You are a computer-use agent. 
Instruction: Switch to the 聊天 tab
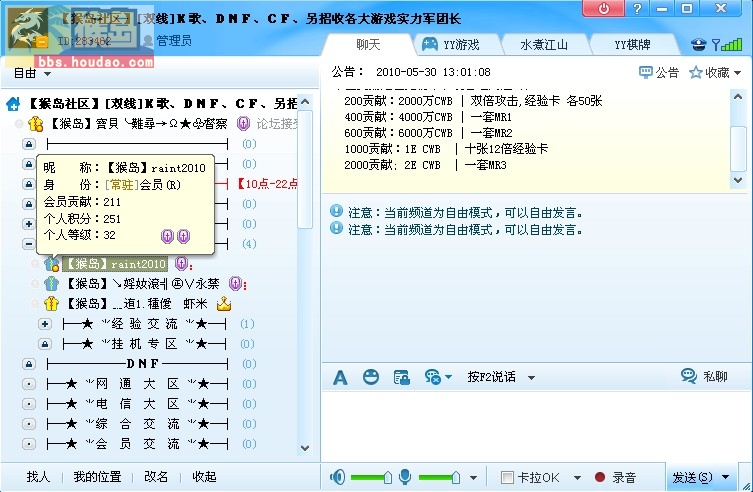[x=368, y=45]
